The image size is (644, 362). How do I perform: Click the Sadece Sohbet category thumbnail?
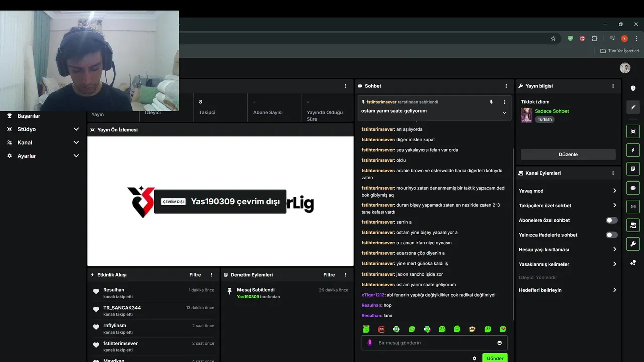click(x=527, y=115)
